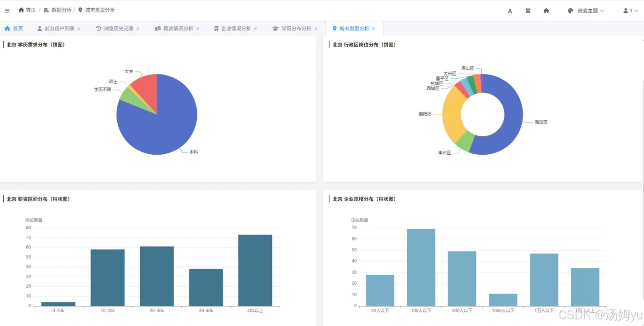This screenshot has height=326, width=644.
Task: Toggle the hamburger sidebar menu icon
Action: (7, 10)
